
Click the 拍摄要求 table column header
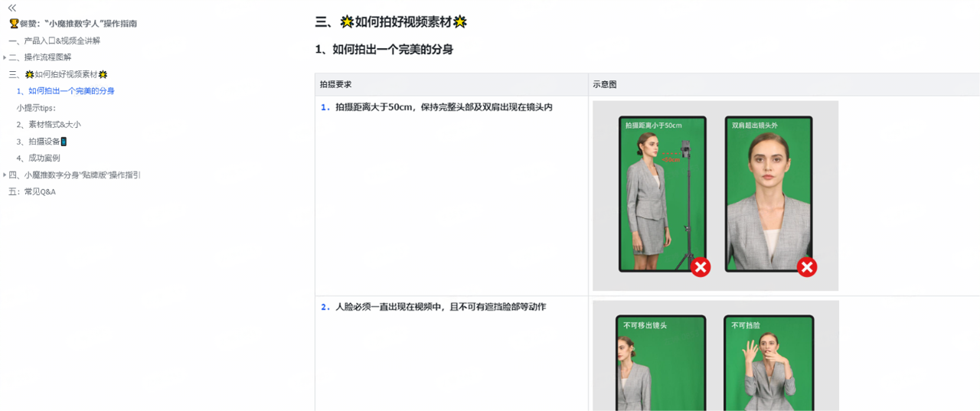(x=336, y=84)
